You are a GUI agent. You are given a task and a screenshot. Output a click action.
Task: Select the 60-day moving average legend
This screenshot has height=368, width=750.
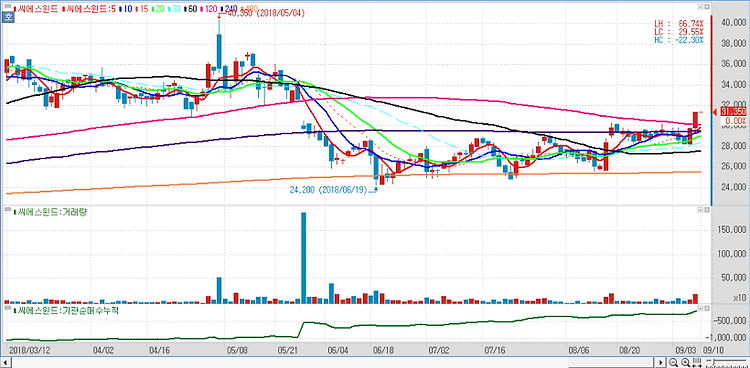[x=191, y=9]
